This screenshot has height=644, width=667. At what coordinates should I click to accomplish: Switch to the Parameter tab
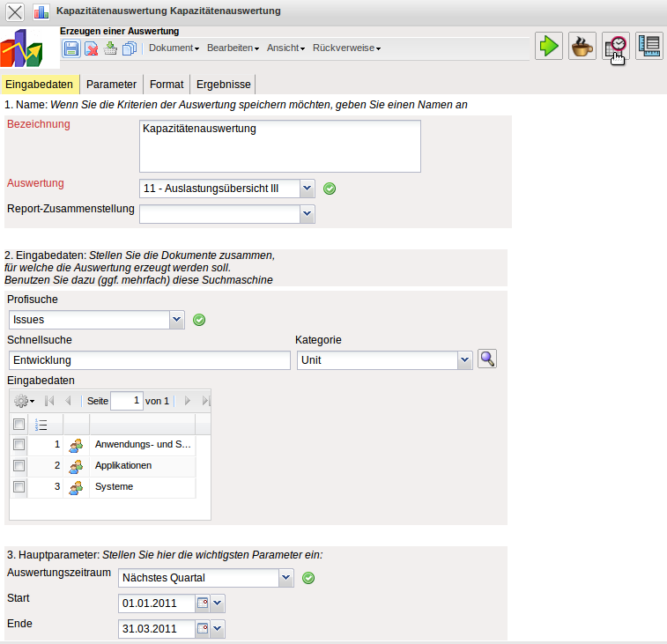(x=111, y=85)
